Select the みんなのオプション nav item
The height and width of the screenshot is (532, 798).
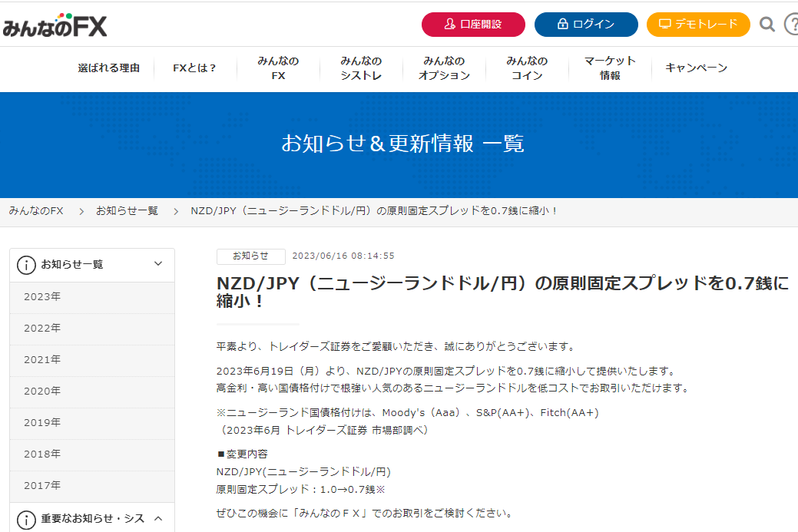[444, 68]
